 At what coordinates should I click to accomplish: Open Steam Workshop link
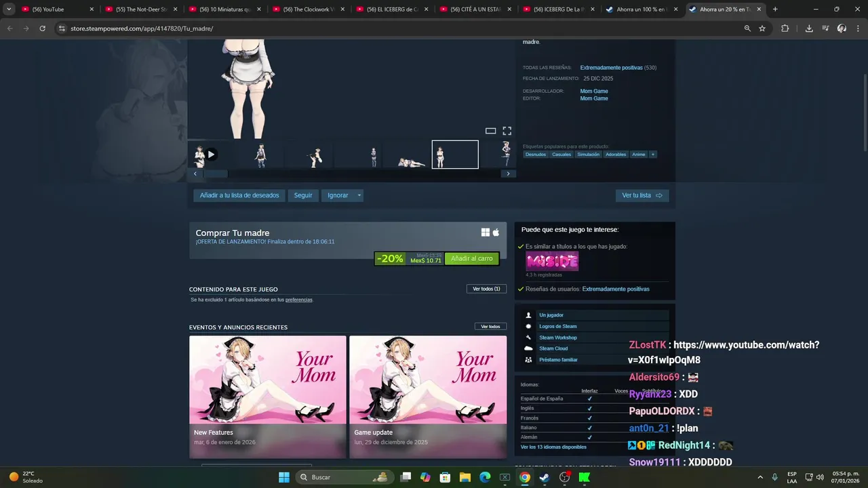[x=558, y=338]
